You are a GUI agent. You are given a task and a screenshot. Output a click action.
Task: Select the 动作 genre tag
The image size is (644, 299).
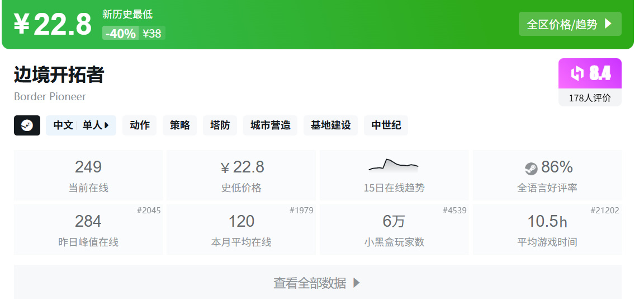[x=140, y=125]
